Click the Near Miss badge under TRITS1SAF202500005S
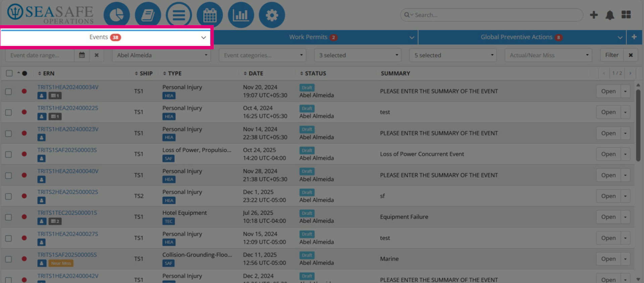 (x=61, y=263)
